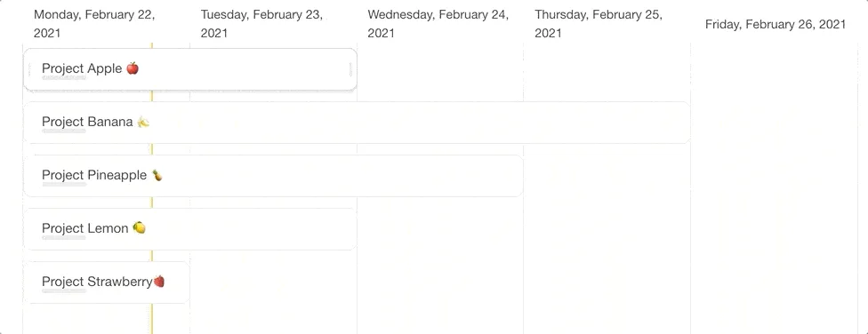Click the pineapple emoji icon
Viewport: 868px width, 334px height.
tap(157, 175)
